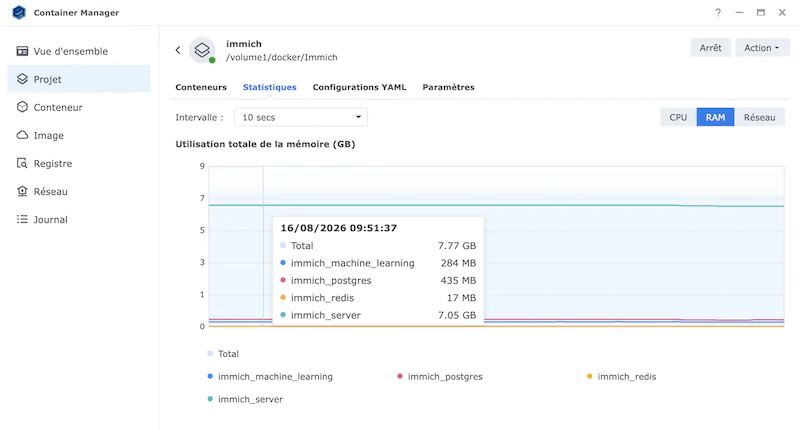800x430 pixels.
Task: Toggle immich_postgres series in bottom legend
Action: [x=440, y=376]
